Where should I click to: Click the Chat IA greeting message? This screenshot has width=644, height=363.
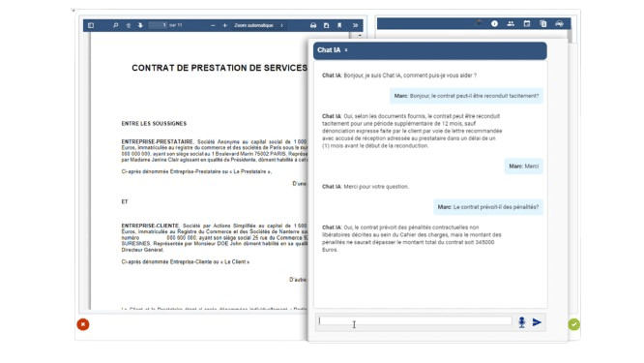[x=399, y=76]
